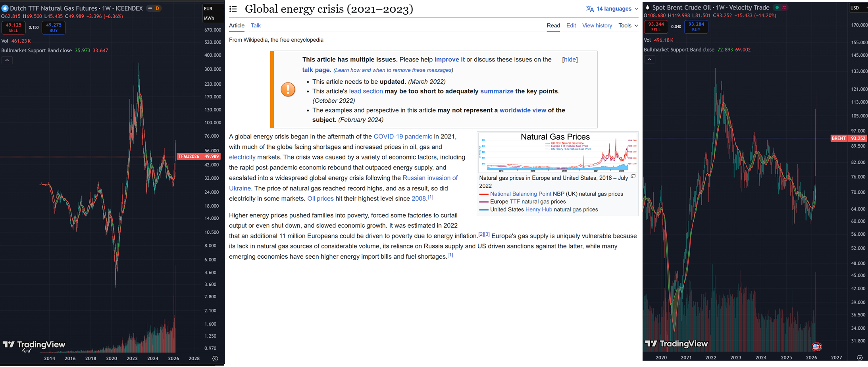Open chart settings gear on Dutch TTF chart
The width and height of the screenshot is (868, 367).
(215, 358)
